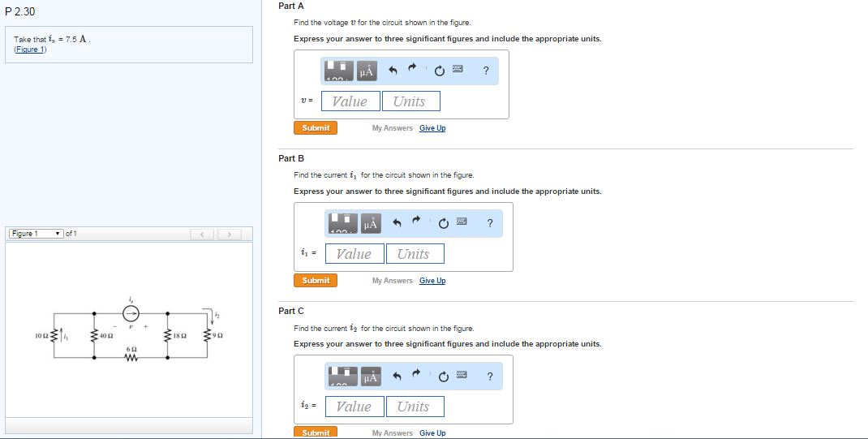868x439 pixels.
Task: Focus the Value field for current i2
Action: coord(355,407)
